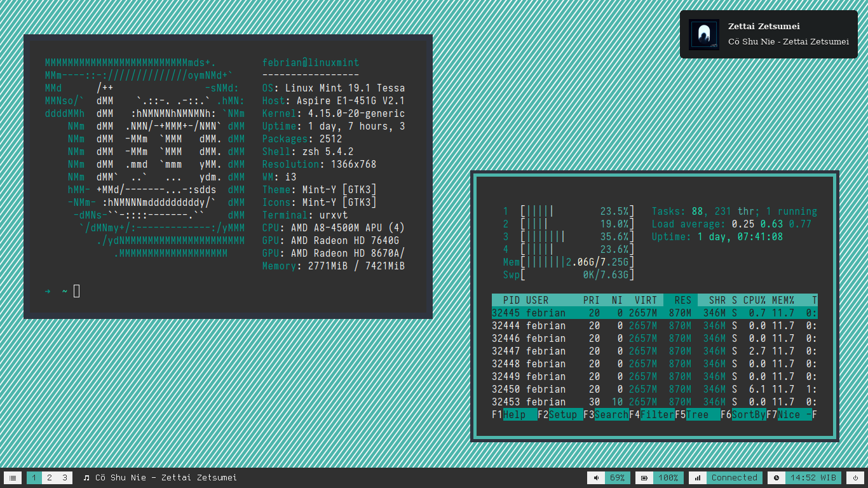Image resolution: width=868 pixels, height=488 pixels.
Task: Click the volume speaker icon
Action: coord(596,478)
